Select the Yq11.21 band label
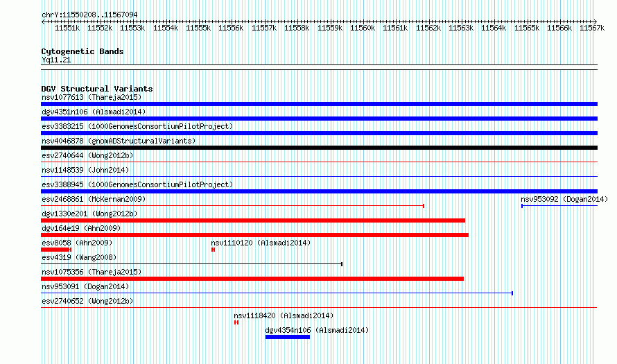This screenshot has height=364, width=617. [x=56, y=60]
